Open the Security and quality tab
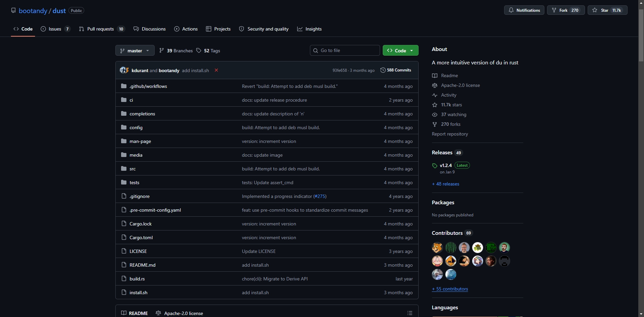 point(264,29)
